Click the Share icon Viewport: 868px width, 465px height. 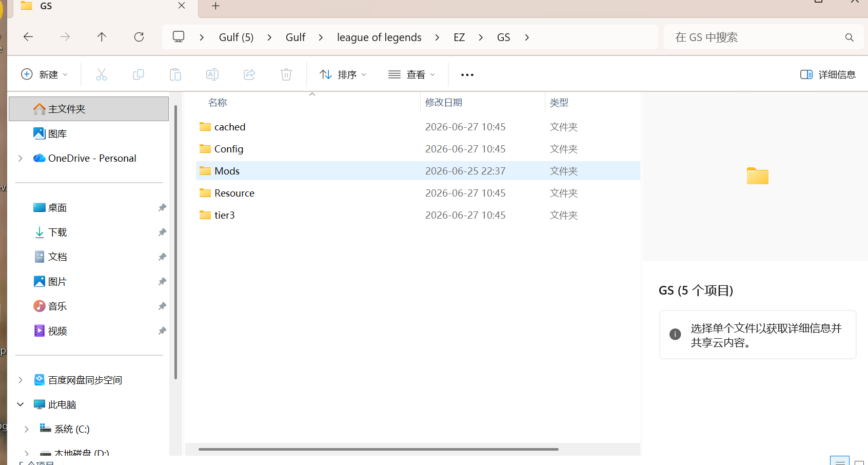click(249, 74)
